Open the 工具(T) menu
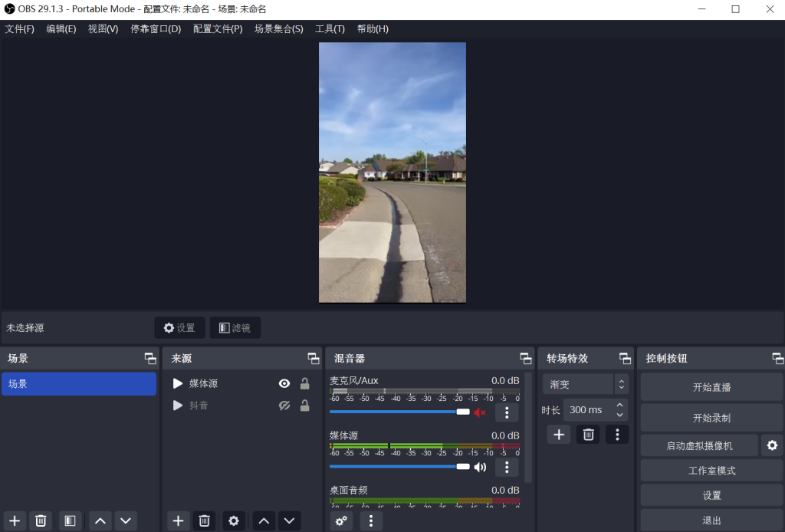The height and width of the screenshot is (532, 785). (330, 29)
